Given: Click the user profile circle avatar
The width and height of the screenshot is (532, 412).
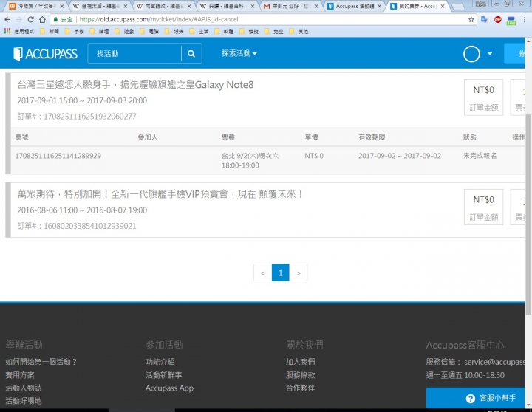Looking at the screenshot, I should point(471,54).
